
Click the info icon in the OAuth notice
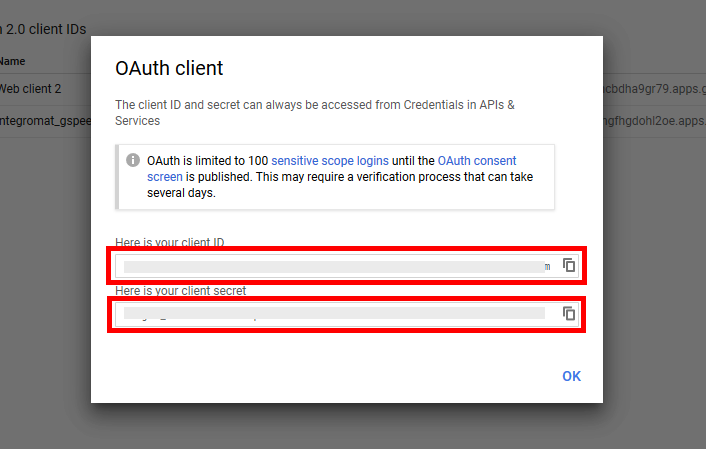(133, 160)
